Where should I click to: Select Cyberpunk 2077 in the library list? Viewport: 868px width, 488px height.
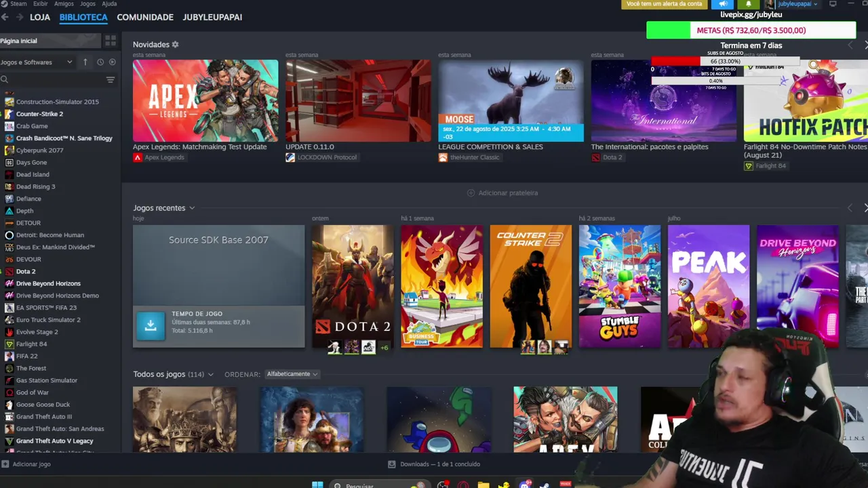click(x=39, y=150)
